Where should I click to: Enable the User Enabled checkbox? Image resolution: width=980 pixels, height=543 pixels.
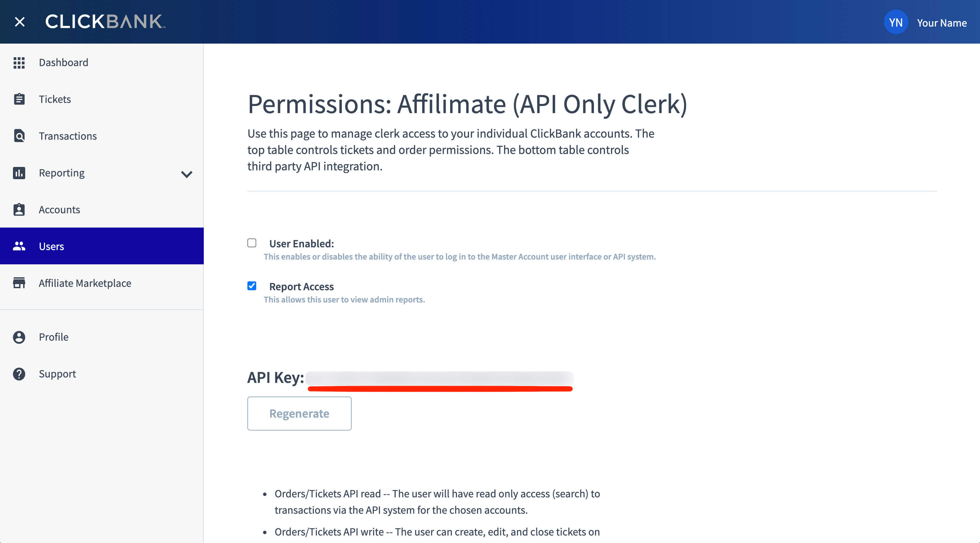tap(252, 243)
